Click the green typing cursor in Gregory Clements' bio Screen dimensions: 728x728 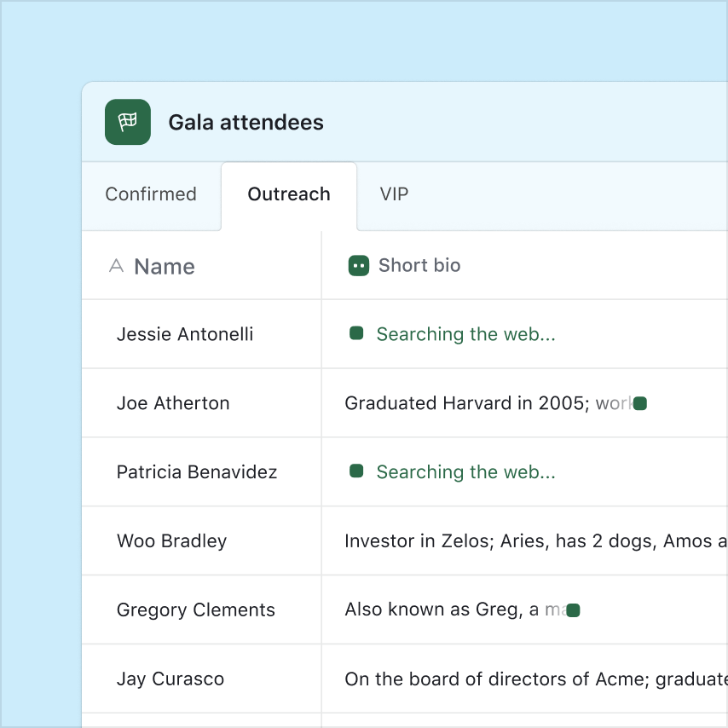coord(574,610)
